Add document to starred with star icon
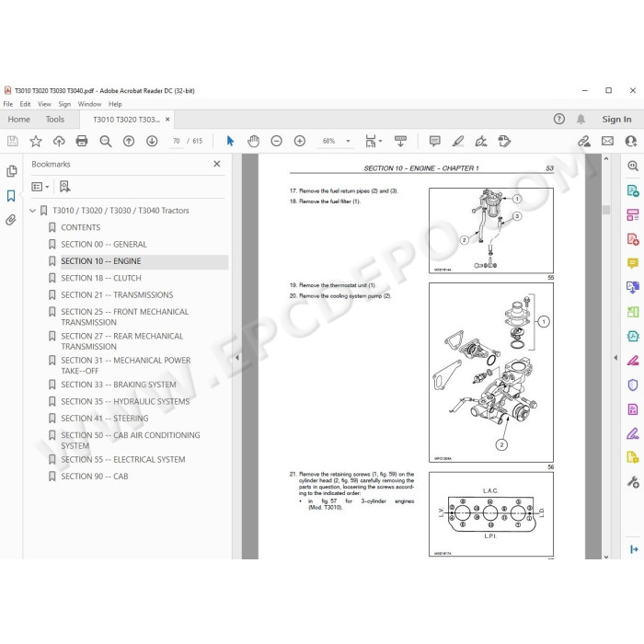The width and height of the screenshot is (644, 644). tap(36, 142)
